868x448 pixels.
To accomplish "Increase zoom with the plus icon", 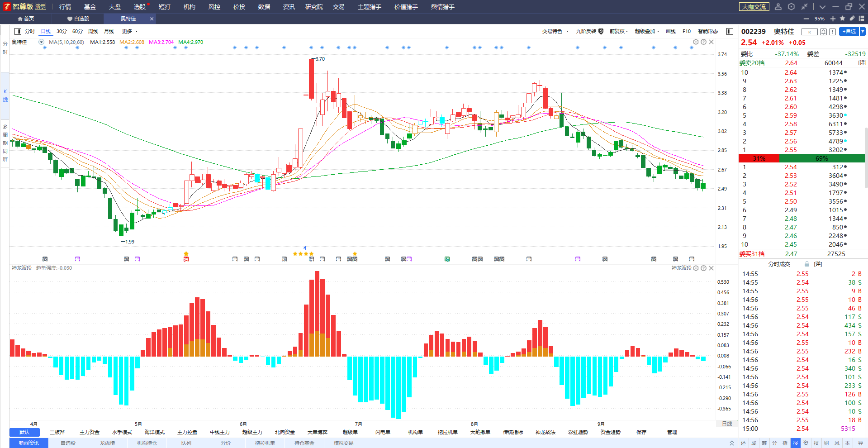I will coord(833,19).
